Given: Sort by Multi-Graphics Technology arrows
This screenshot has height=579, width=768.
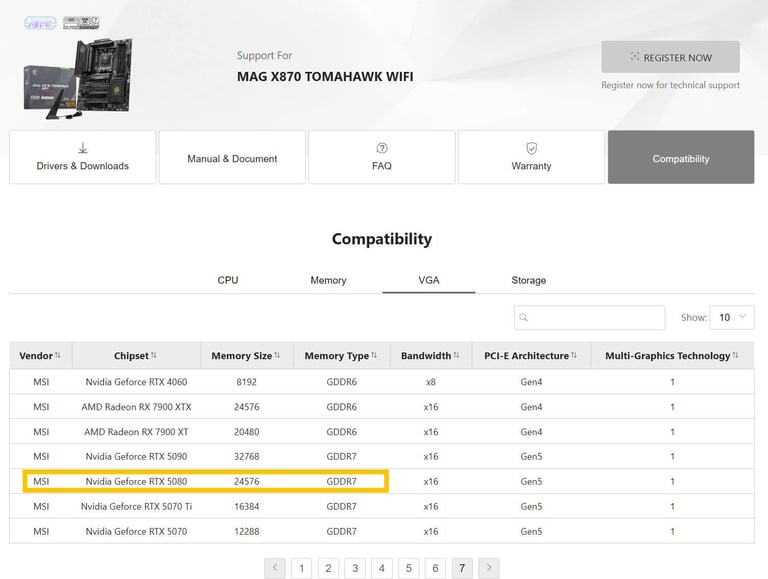Looking at the screenshot, I should coord(735,355).
